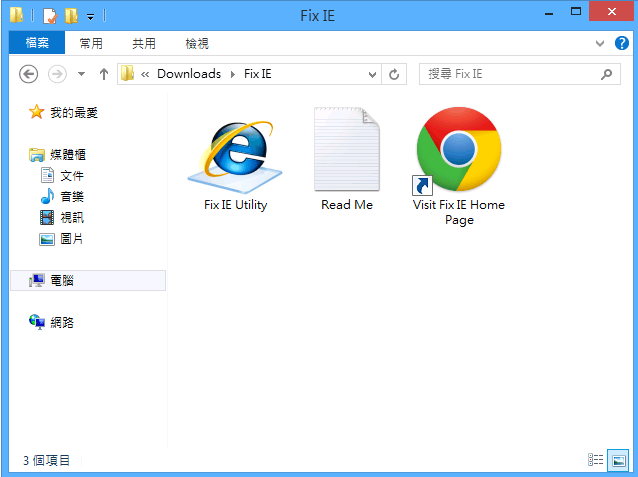Expand the ribbon with the chevron
The height and width of the screenshot is (477, 638).
(x=600, y=43)
